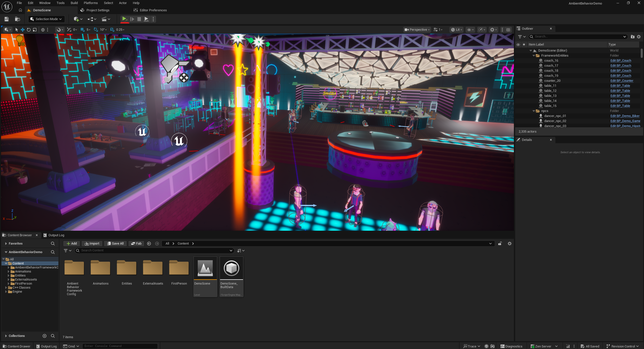Collapse the npcs folder in the Outliner
This screenshot has height=349, width=644.
point(534,111)
